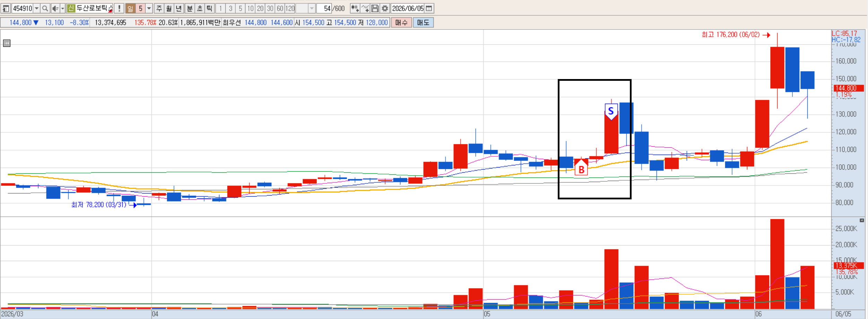Select daily 일 chart period
The height and width of the screenshot is (319, 868).
pyautogui.click(x=130, y=8)
